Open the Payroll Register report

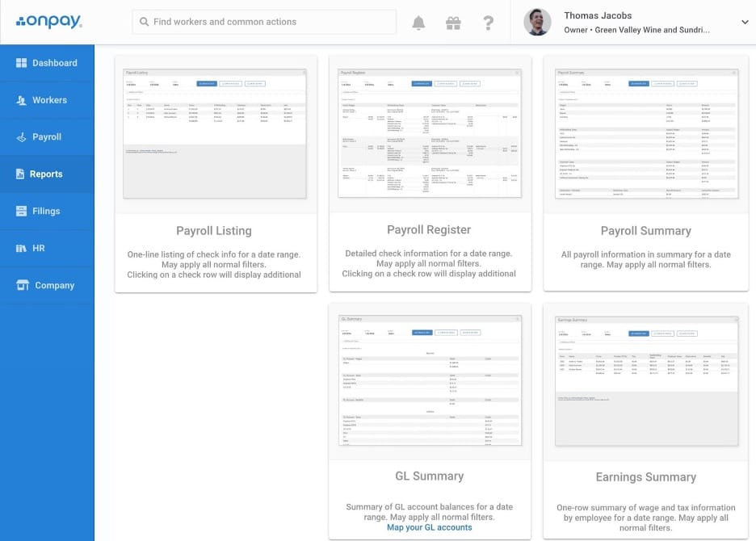429,229
